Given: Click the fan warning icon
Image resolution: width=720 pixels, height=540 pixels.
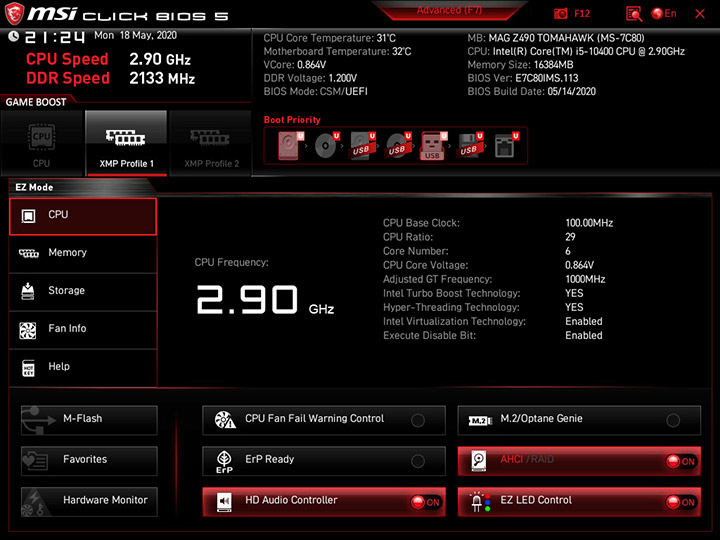Looking at the screenshot, I should pyautogui.click(x=225, y=420).
